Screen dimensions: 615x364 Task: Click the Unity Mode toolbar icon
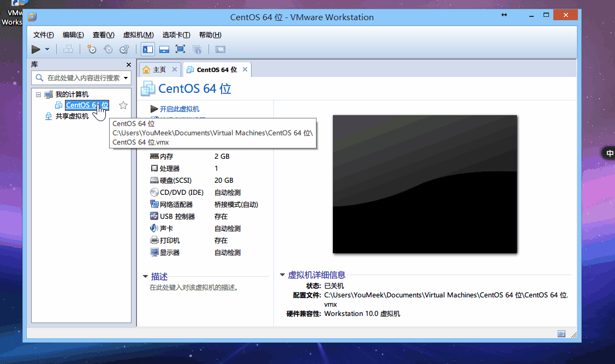click(196, 49)
